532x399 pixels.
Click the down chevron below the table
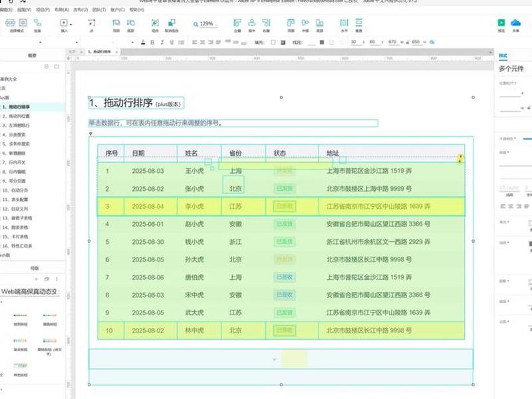click(x=275, y=359)
